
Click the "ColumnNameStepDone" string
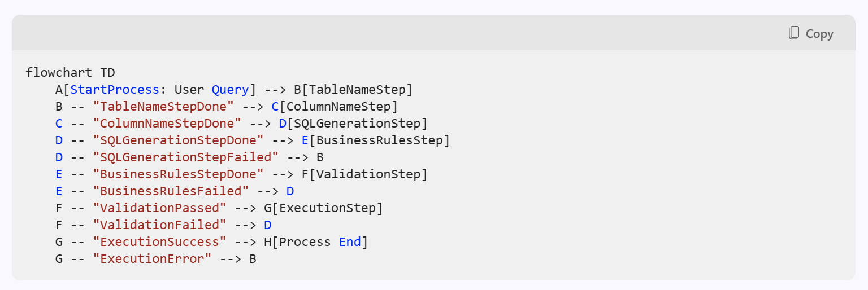[x=167, y=123]
